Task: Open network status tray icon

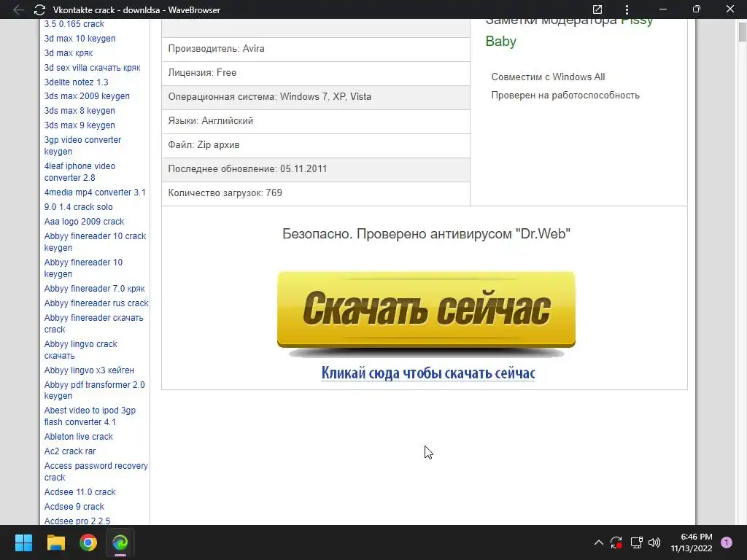Action: tap(636, 542)
